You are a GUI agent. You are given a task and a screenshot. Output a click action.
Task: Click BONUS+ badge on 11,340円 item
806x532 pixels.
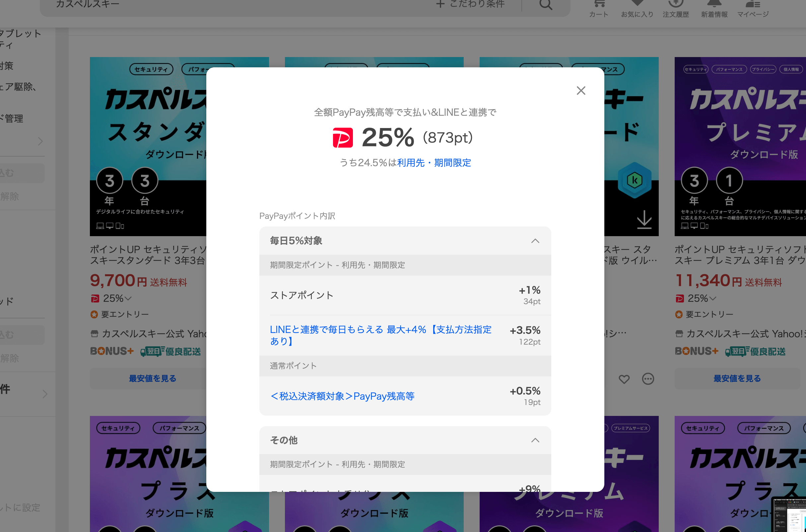[x=697, y=351]
